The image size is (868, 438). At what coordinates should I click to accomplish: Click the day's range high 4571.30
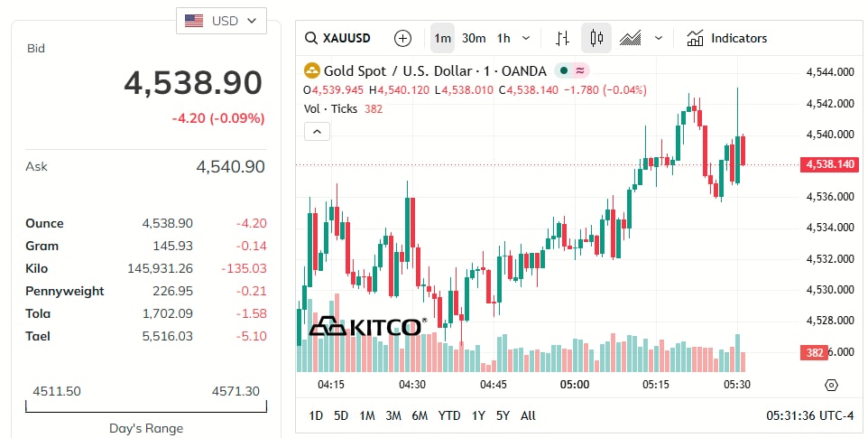(235, 391)
